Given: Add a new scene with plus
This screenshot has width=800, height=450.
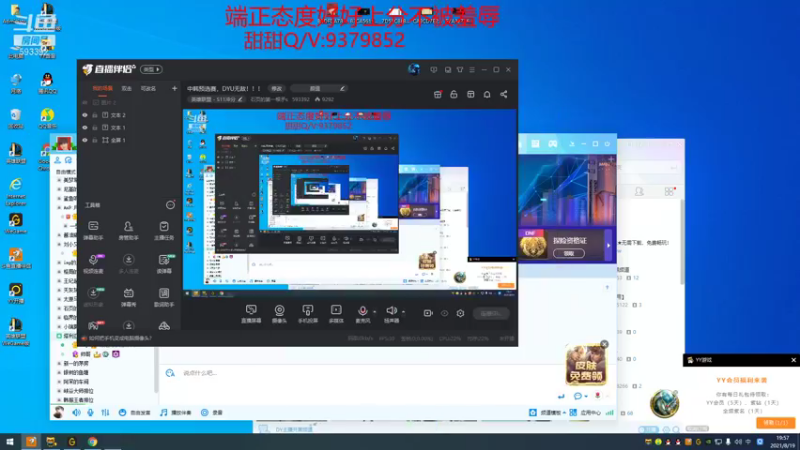Looking at the screenshot, I should click(174, 88).
